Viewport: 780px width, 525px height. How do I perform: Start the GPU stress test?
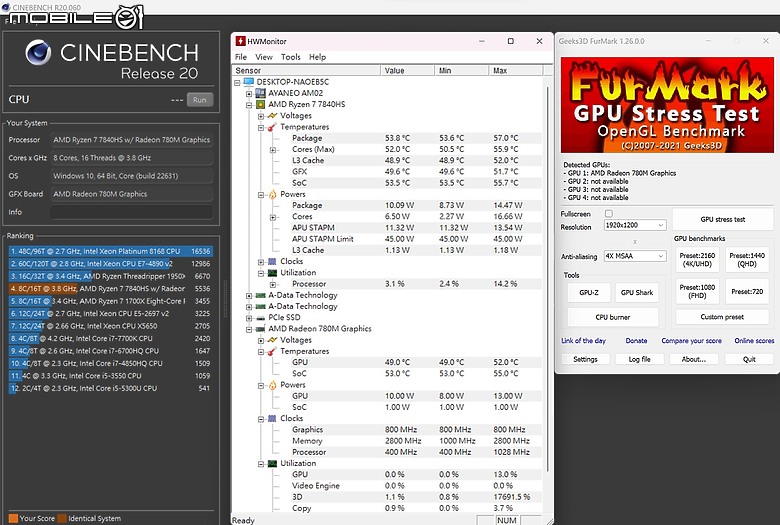(722, 219)
